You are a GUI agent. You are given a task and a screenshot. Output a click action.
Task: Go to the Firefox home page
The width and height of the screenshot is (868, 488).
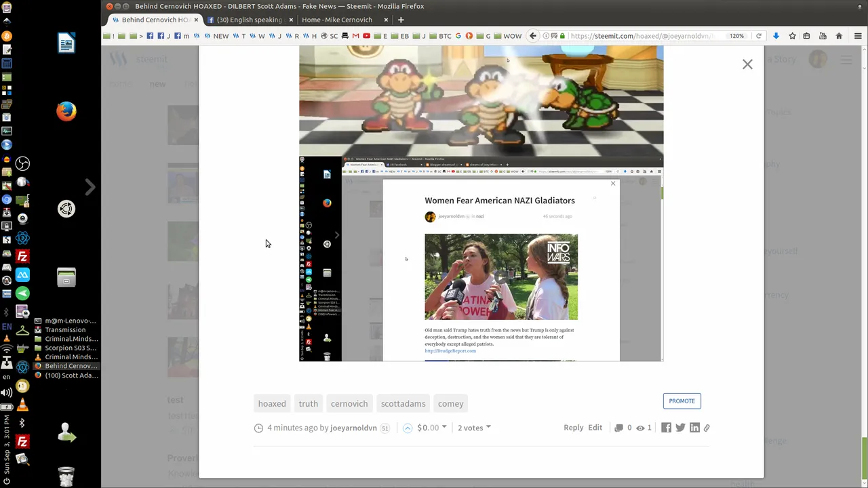tap(839, 36)
